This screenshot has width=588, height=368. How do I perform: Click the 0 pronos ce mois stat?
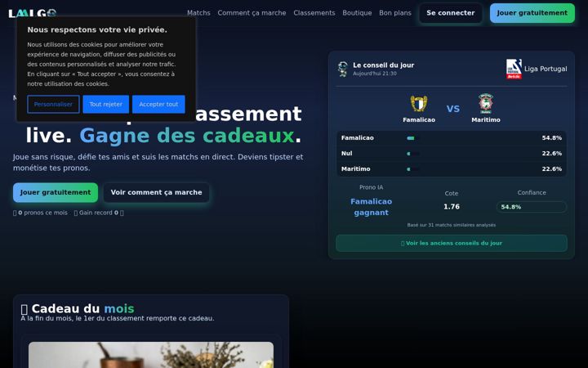pyautogui.click(x=41, y=213)
